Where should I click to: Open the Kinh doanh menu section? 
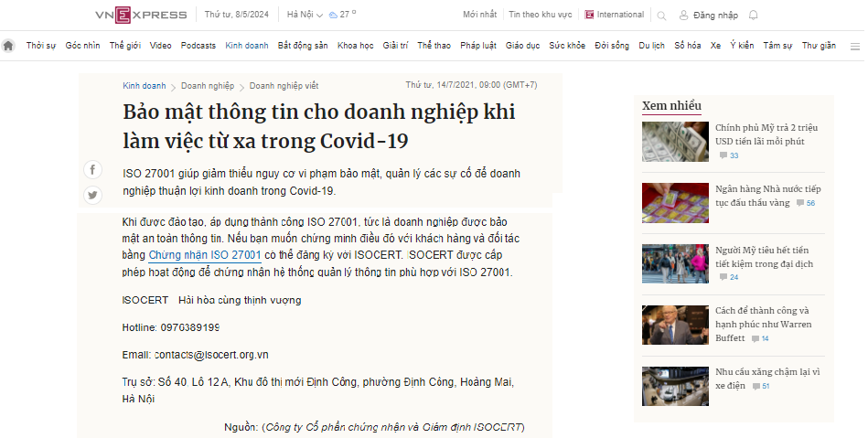(x=247, y=46)
